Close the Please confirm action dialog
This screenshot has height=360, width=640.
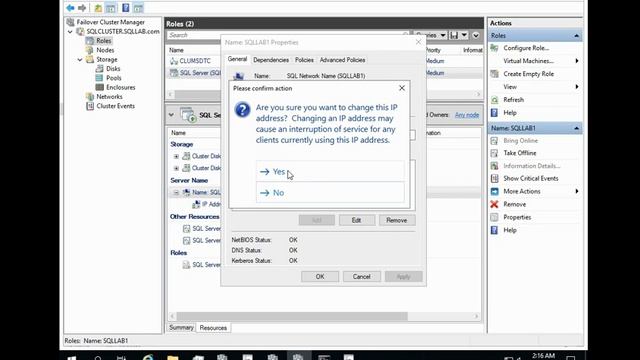click(x=402, y=88)
